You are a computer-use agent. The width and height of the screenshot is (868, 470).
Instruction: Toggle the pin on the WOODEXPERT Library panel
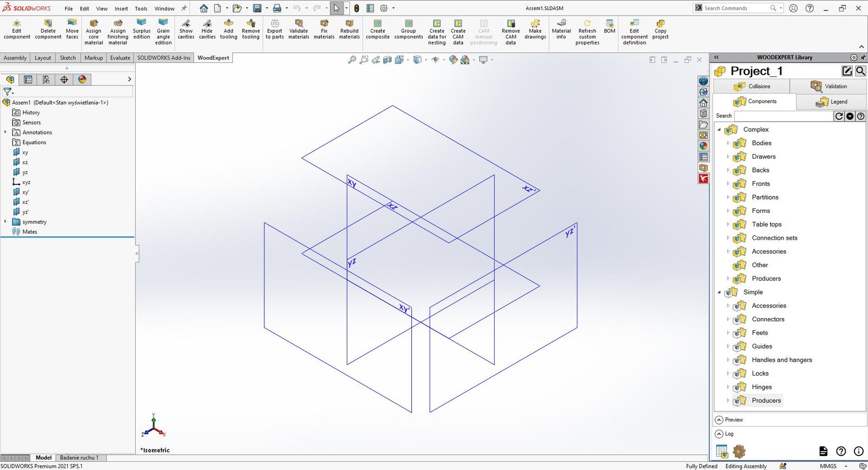(x=863, y=57)
